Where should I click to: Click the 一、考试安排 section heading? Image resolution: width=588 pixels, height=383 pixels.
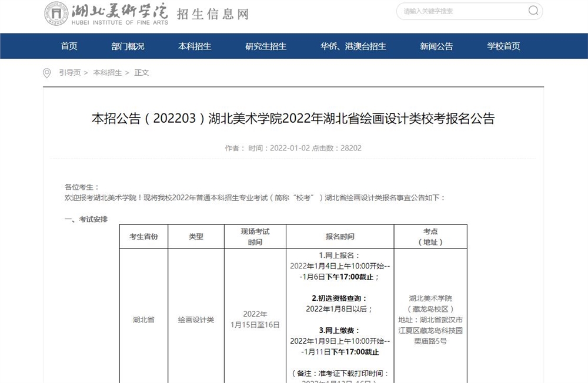86,219
